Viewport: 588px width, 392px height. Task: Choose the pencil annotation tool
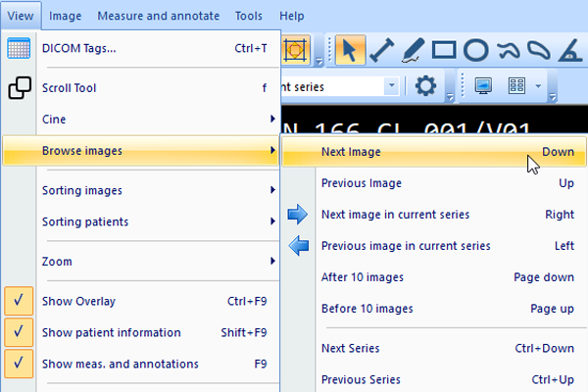[413, 50]
